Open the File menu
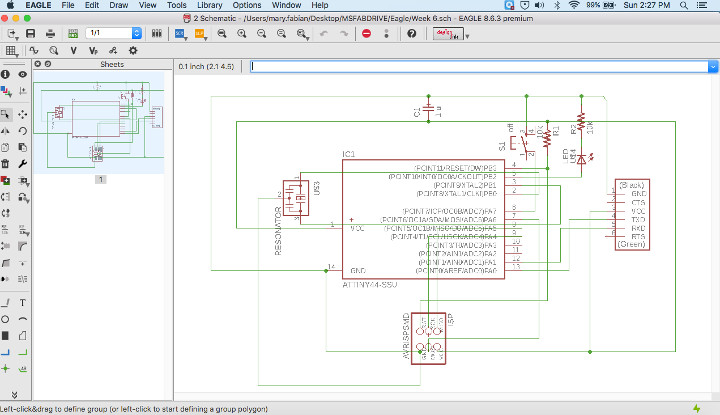The width and height of the screenshot is (720, 415). pos(68,5)
